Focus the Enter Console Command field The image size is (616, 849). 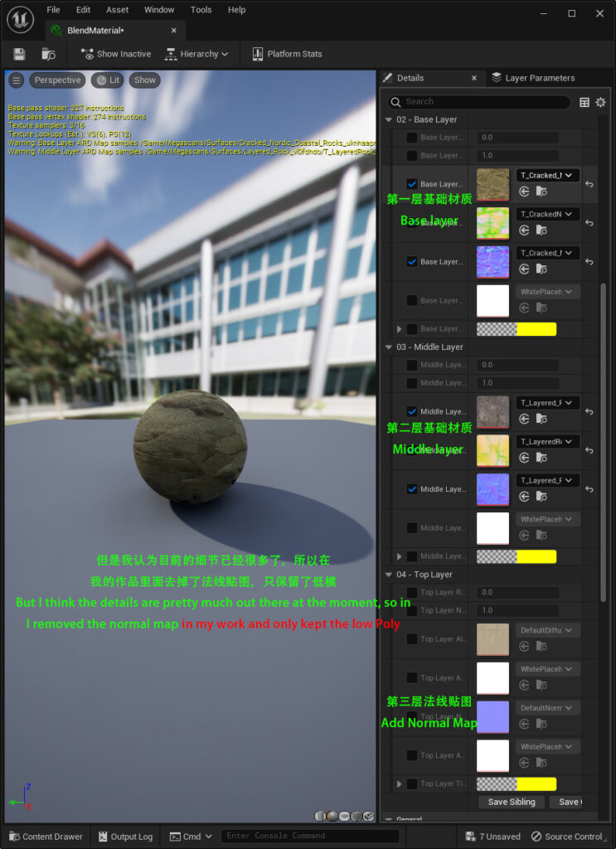tap(309, 836)
